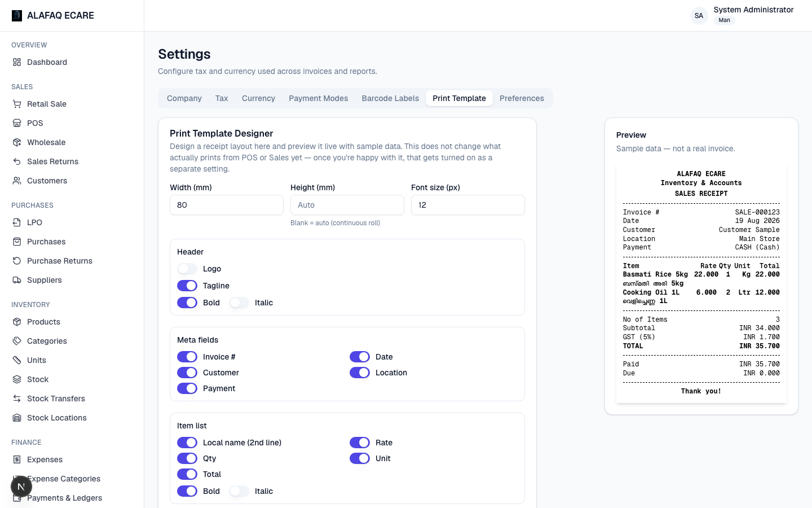Click the Sales Returns arrow icon
Viewport: 812px width, 508px height.
pyautogui.click(x=17, y=161)
